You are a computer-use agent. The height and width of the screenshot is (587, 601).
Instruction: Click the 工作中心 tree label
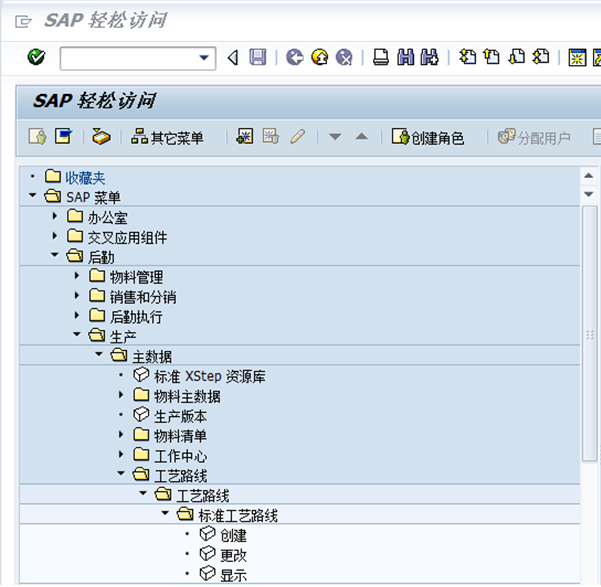(x=181, y=456)
